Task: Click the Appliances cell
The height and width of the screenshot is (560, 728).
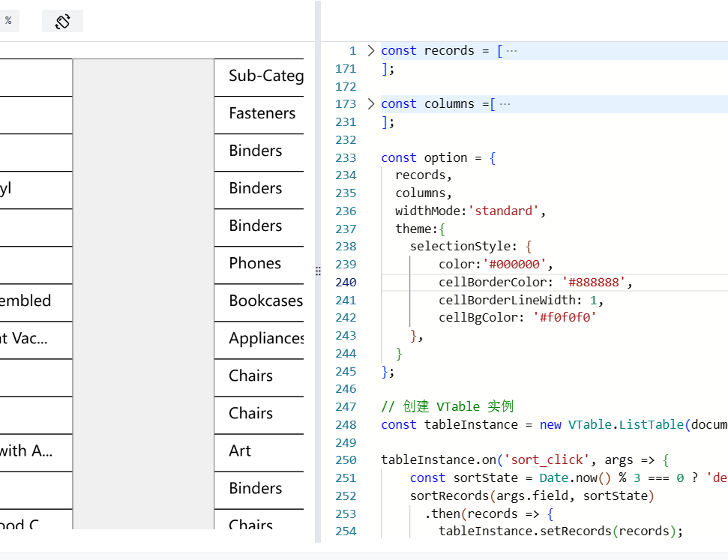Action: [264, 340]
